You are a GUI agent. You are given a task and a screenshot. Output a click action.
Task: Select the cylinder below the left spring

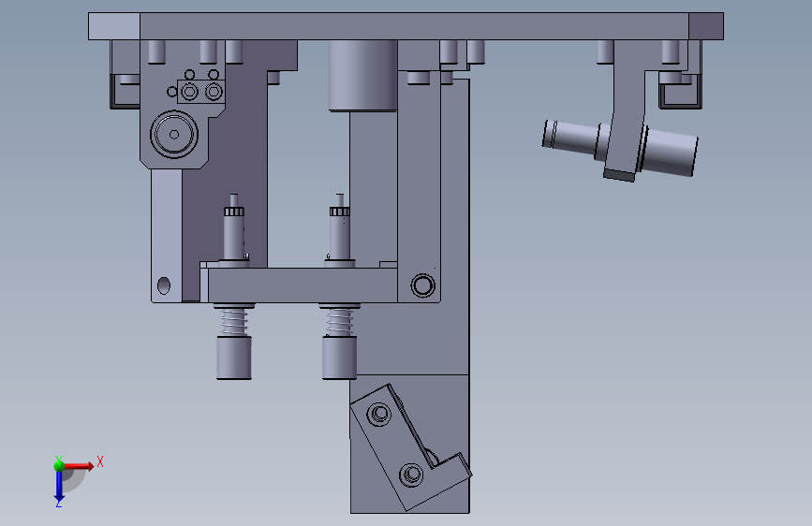234,358
